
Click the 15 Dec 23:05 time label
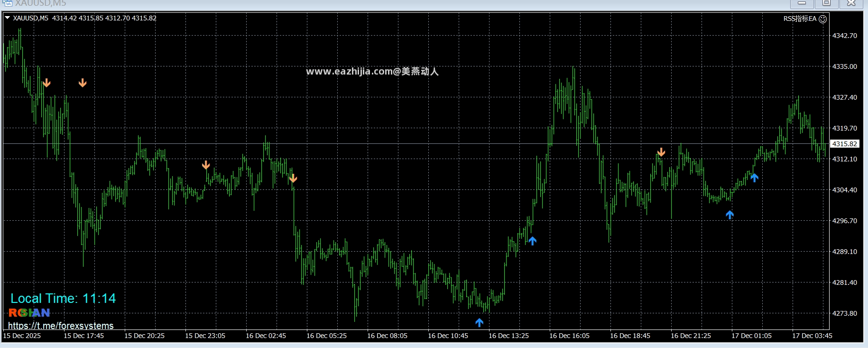tap(205, 336)
